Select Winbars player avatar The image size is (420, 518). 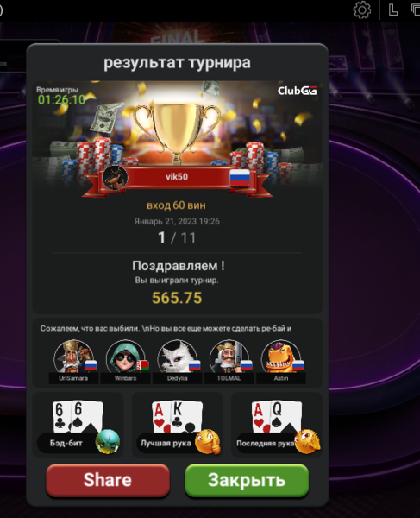point(125,358)
